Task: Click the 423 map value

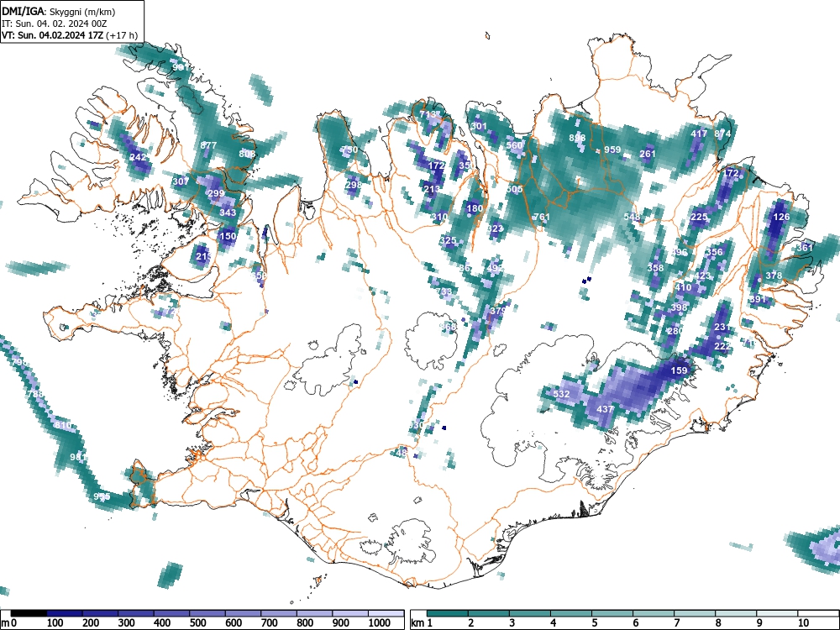Action: (x=702, y=276)
